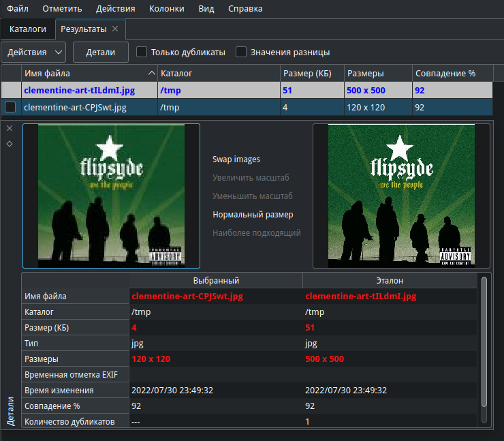
Task: Sort by Размер (КБ) column header
Action: click(x=312, y=74)
